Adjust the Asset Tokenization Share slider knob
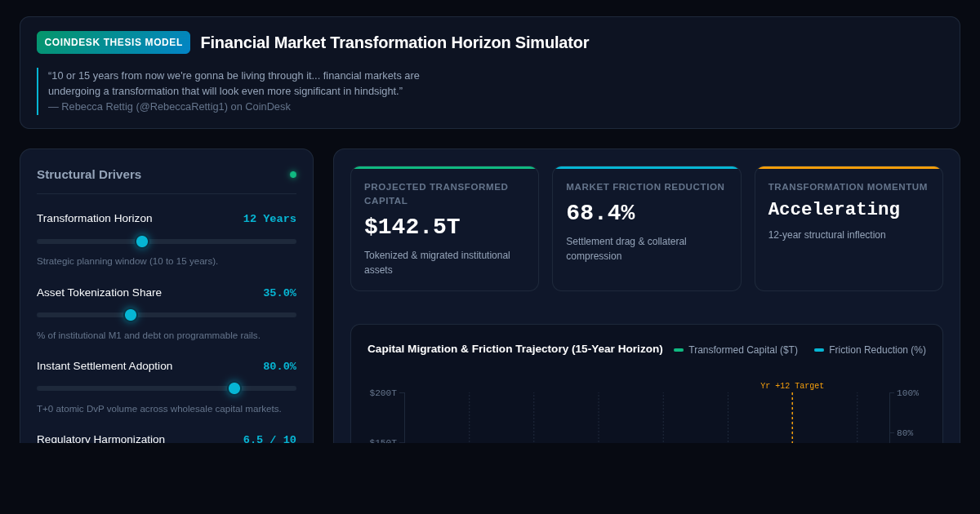Viewport: 980px width, 514px height. pos(131,315)
